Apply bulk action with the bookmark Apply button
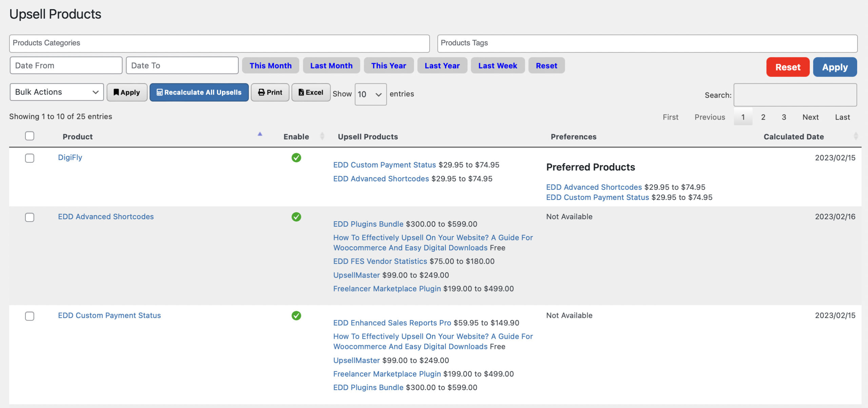This screenshot has width=868, height=408. [x=127, y=92]
